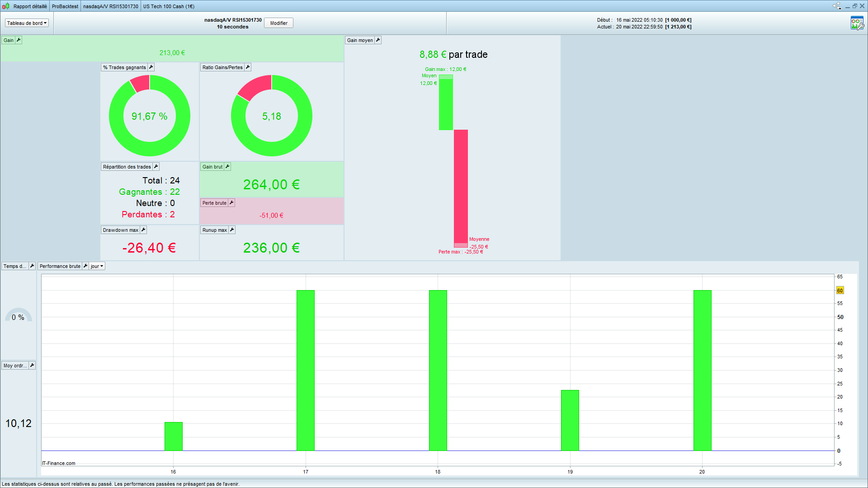The width and height of the screenshot is (868, 488).
Task: Click wrench icon for Répartition des trades
Action: [156, 167]
